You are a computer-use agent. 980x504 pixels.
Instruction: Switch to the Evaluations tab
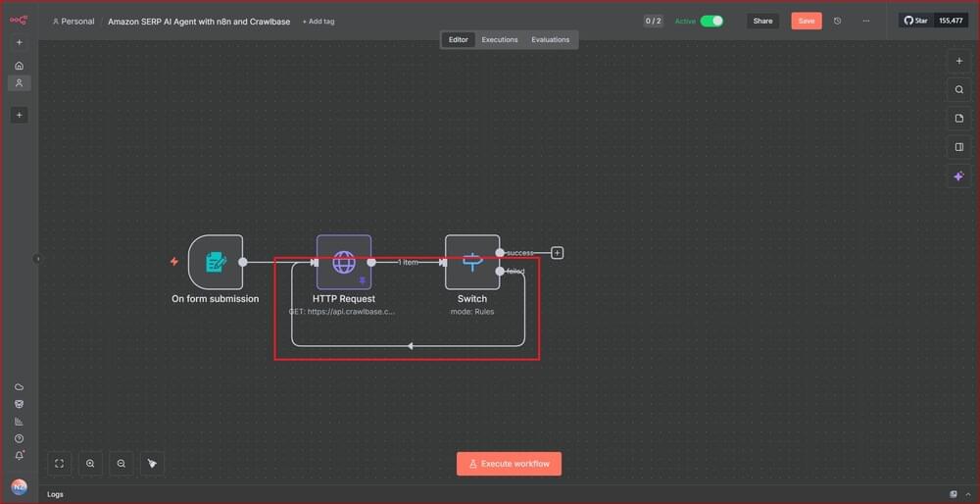click(x=550, y=40)
